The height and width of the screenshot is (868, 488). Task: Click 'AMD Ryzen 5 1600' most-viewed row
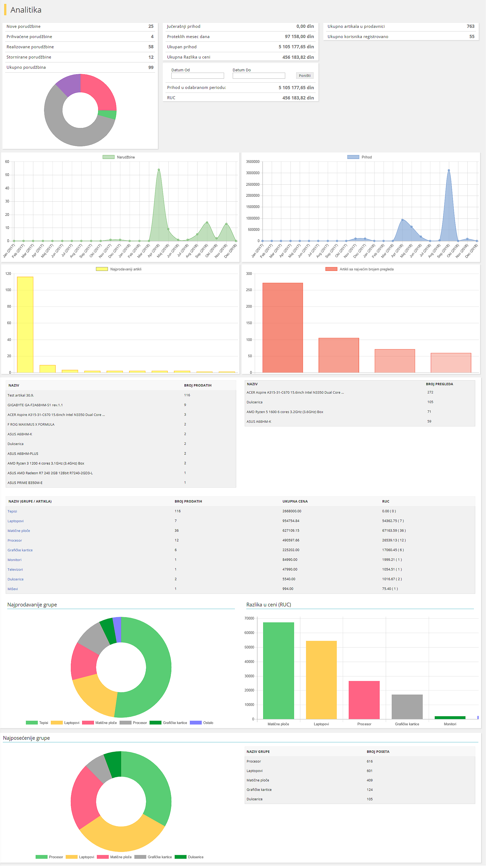coord(361,414)
